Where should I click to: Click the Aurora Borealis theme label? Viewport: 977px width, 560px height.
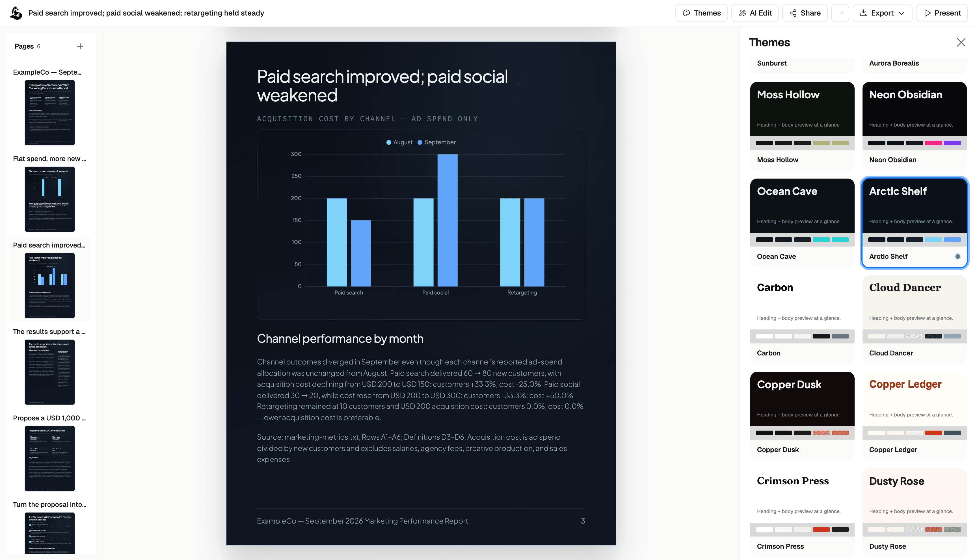(894, 63)
